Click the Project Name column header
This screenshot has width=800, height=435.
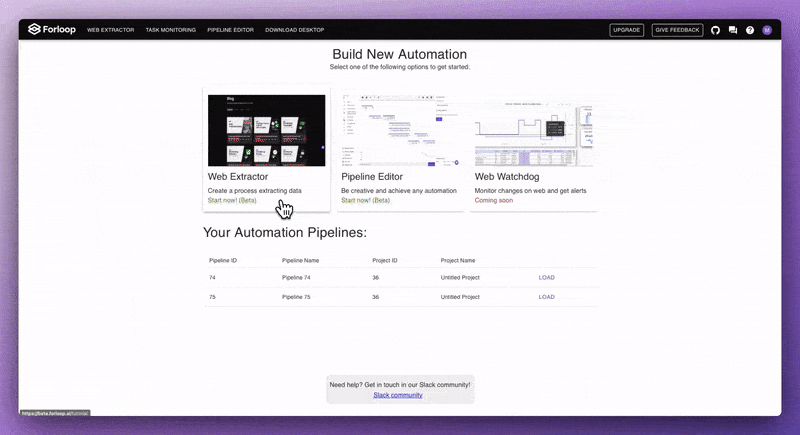tap(458, 260)
